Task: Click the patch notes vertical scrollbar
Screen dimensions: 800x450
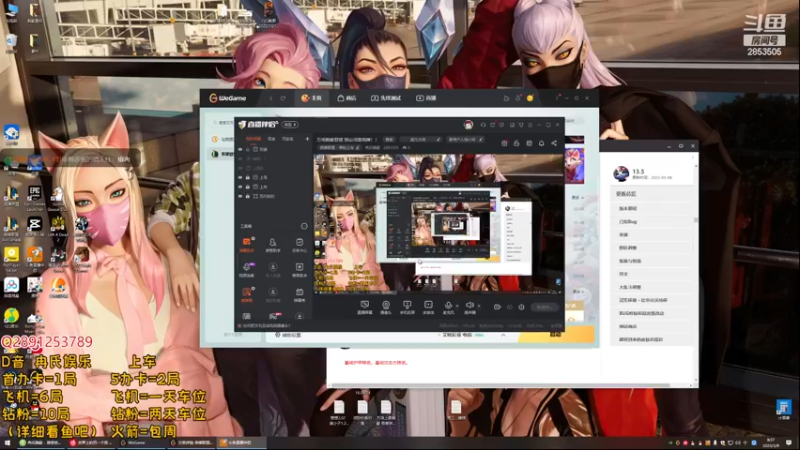Action: [696, 220]
